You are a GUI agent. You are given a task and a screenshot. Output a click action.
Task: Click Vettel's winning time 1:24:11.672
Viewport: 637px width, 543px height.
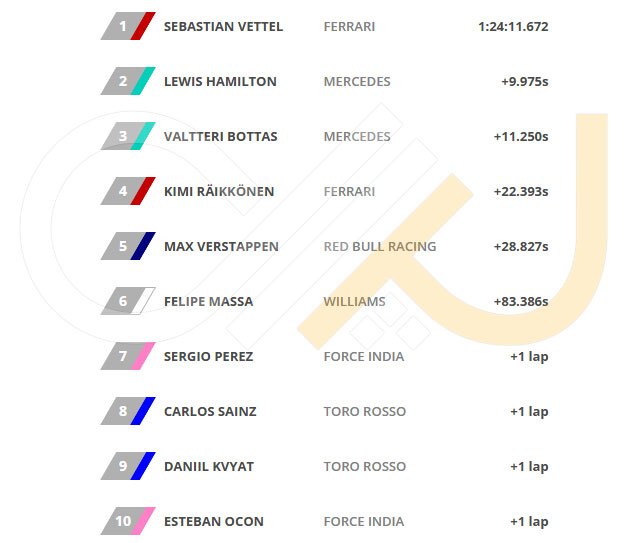(513, 27)
